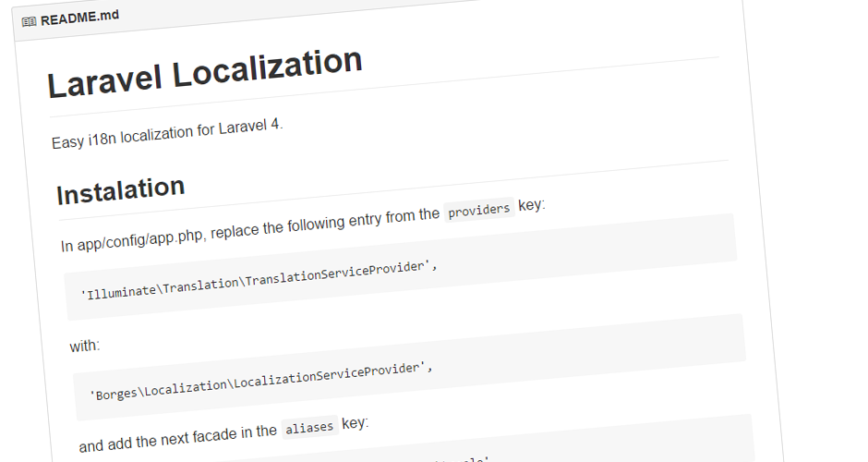Click the 'app/config/app.php' path in the paragraph
Viewport: 868px width, 462px height.
pos(141,238)
